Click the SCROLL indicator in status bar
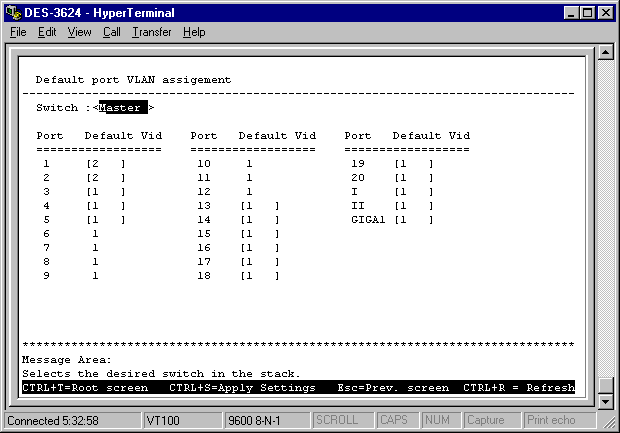This screenshot has height=433, width=620. 339,420
